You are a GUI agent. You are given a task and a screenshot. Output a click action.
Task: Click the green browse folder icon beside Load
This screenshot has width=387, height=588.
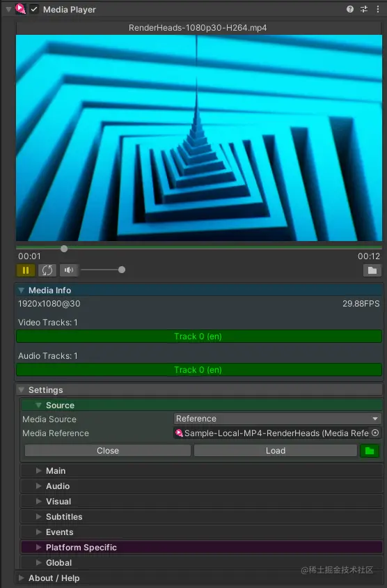(370, 450)
